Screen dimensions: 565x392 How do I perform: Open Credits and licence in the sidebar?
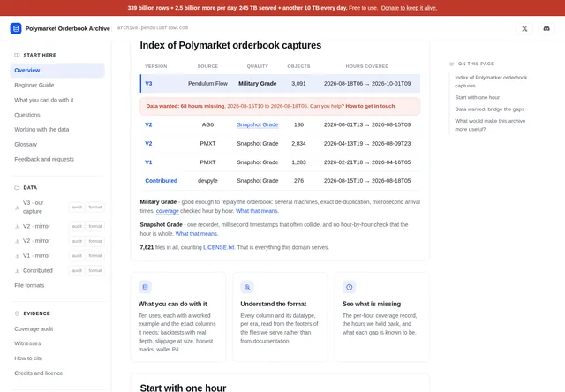[39, 373]
